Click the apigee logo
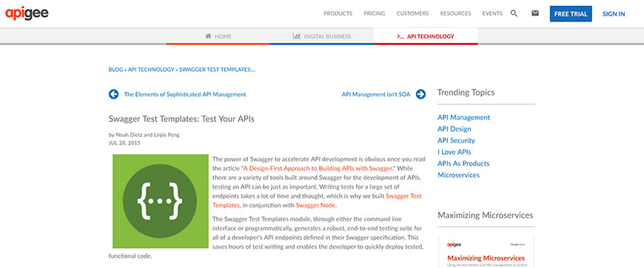This screenshot has height=268, width=644. [27, 13]
